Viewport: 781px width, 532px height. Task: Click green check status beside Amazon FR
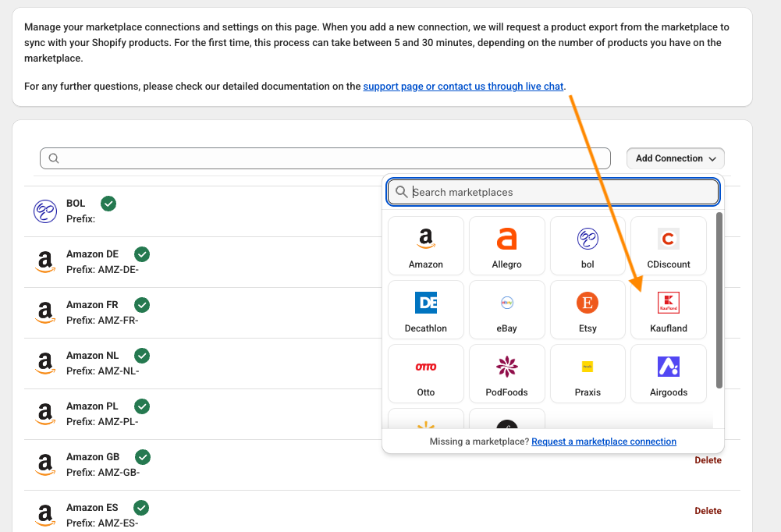(142, 305)
